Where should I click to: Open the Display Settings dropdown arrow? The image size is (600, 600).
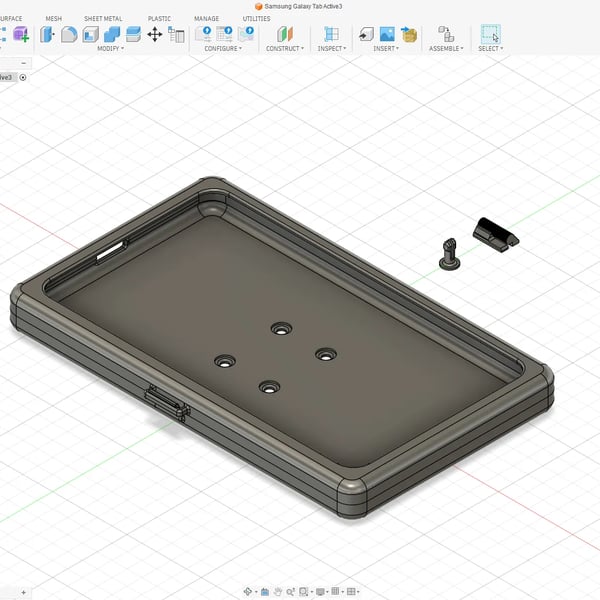[x=326, y=592]
